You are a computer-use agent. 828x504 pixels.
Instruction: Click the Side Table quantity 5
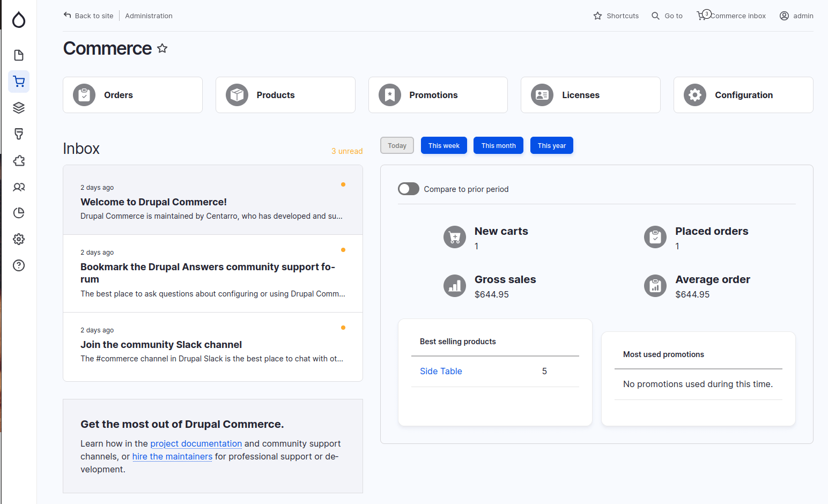tap(544, 371)
